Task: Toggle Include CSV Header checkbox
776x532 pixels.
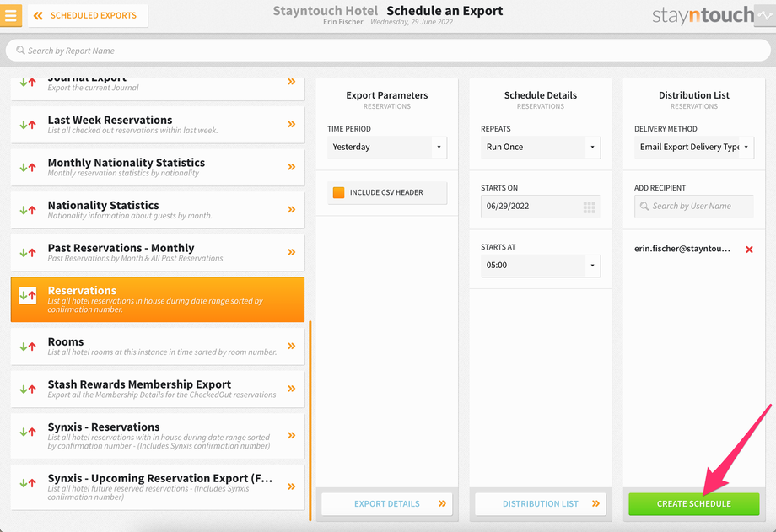Action: tap(338, 192)
